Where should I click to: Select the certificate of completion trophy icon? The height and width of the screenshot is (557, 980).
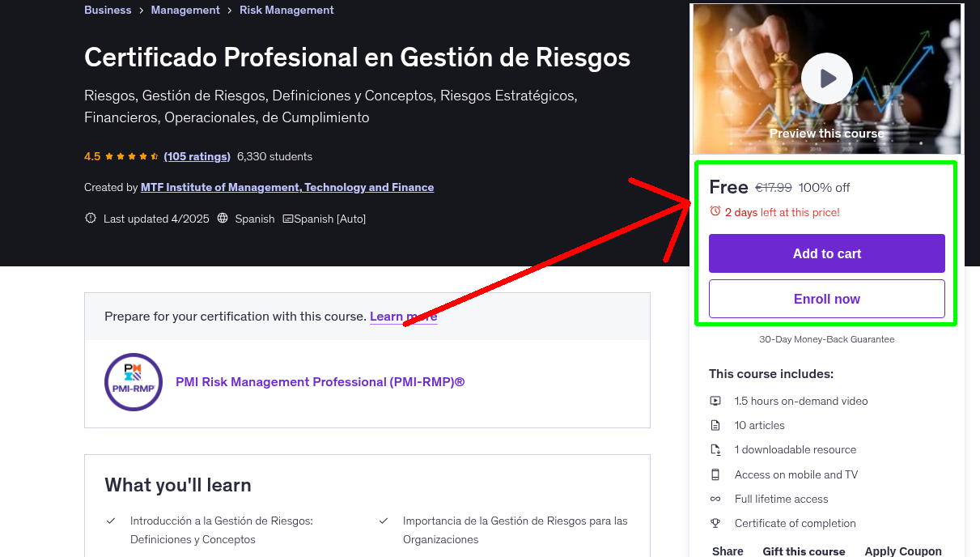pyautogui.click(x=715, y=523)
